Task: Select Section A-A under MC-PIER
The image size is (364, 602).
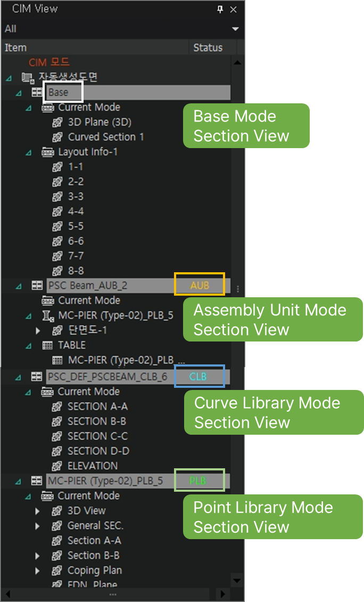Action: 94,541
